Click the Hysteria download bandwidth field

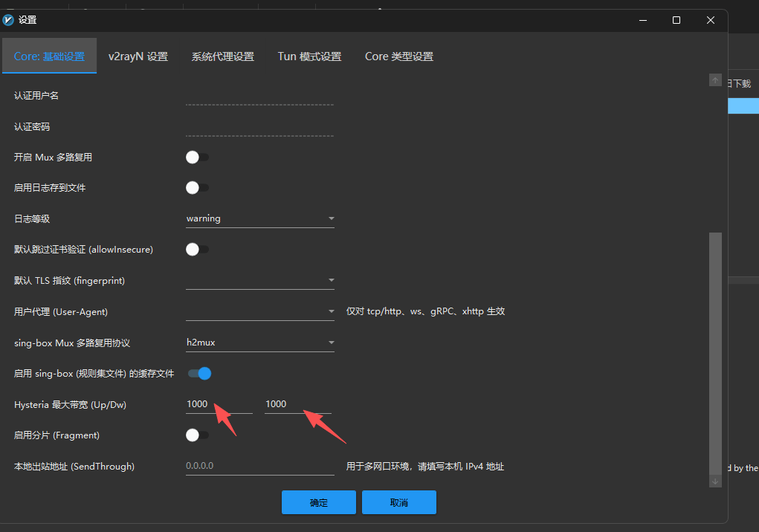[298, 404]
